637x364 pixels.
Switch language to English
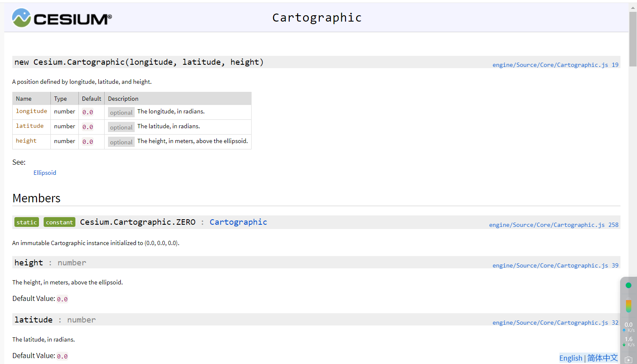pos(571,358)
